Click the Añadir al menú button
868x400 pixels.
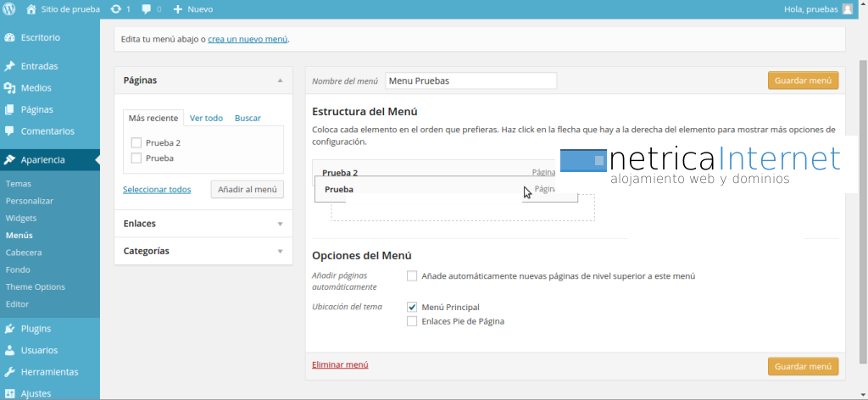pyautogui.click(x=247, y=190)
